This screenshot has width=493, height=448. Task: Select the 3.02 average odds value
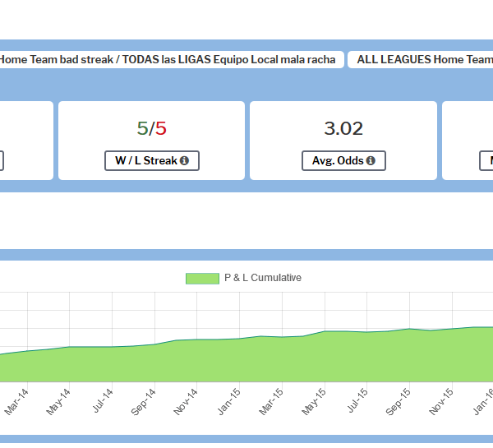[343, 128]
